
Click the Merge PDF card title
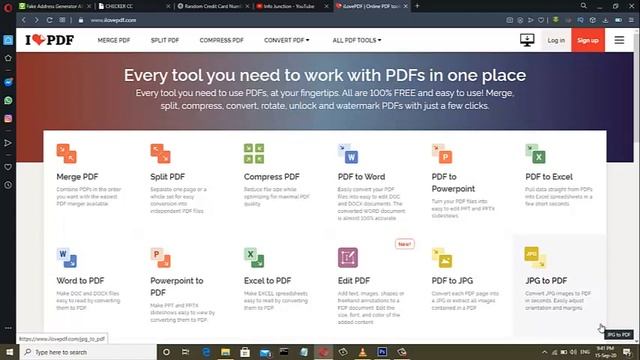click(77, 177)
